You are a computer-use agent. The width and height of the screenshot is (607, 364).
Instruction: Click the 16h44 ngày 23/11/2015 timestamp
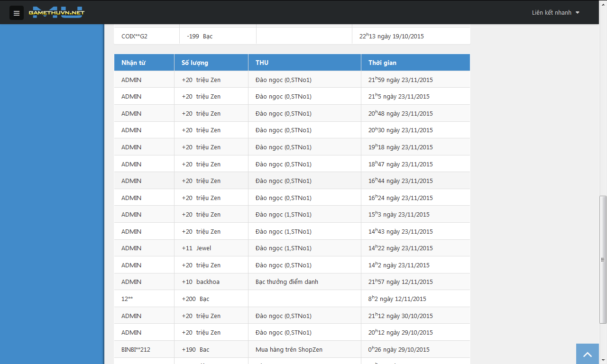point(401,181)
